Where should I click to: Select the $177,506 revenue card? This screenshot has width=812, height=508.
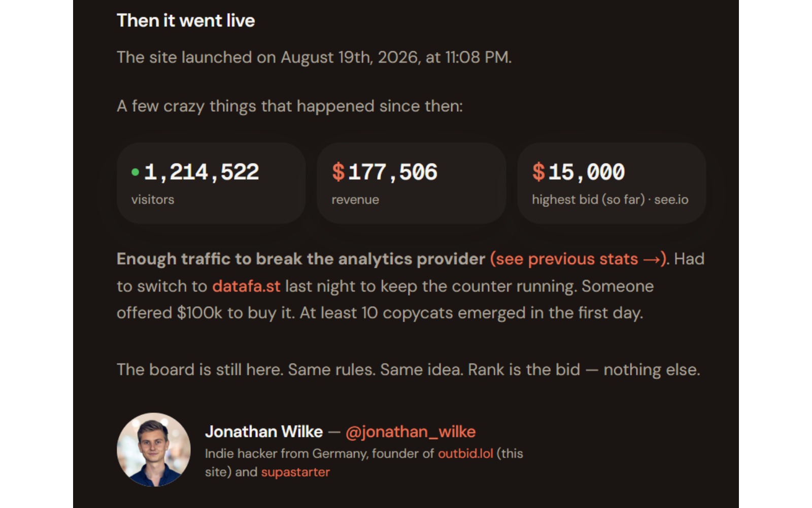[412, 183]
